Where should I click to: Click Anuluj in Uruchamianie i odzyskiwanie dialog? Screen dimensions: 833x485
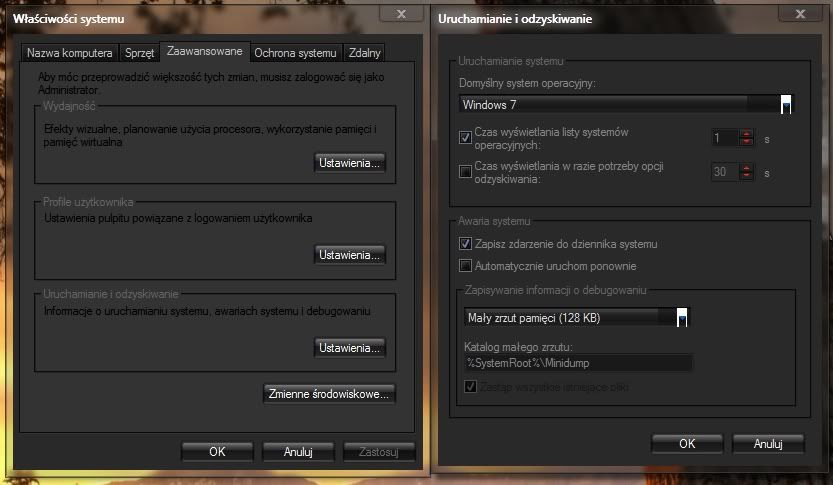pyautogui.click(x=768, y=443)
